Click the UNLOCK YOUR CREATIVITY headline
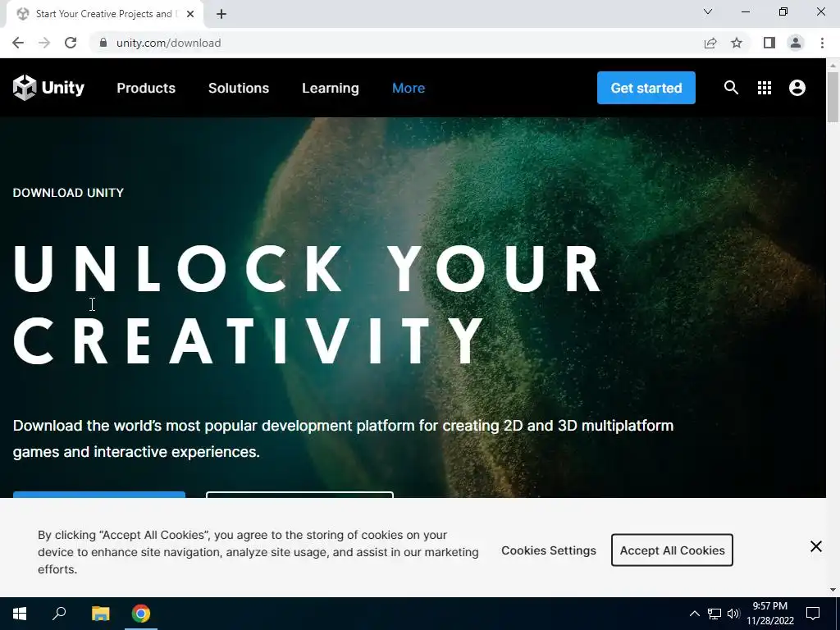Image resolution: width=840 pixels, height=630 pixels. (x=308, y=304)
